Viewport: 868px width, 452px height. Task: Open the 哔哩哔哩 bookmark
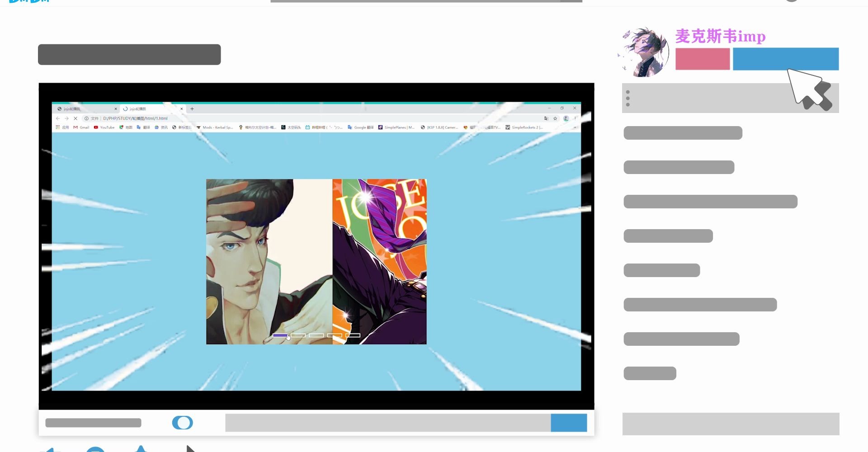[324, 127]
